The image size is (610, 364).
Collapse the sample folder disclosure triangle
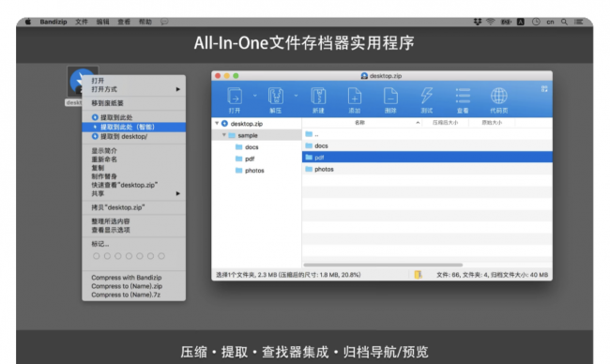tap(224, 135)
